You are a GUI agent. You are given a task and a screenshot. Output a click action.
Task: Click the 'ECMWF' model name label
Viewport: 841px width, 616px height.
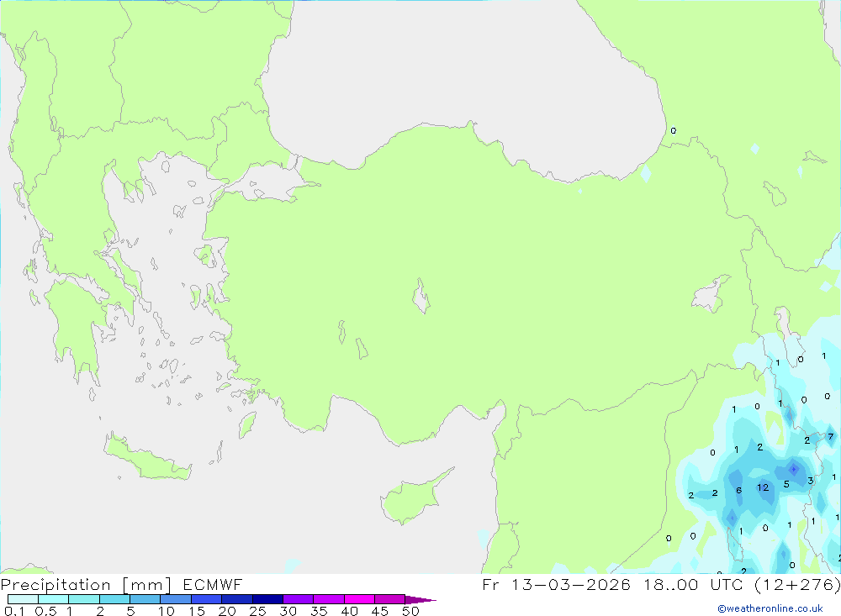[213, 584]
